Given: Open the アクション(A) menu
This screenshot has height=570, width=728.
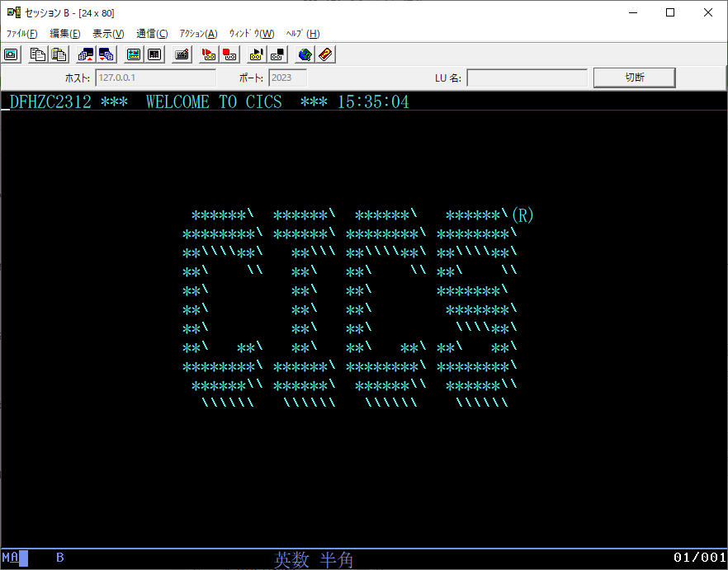Looking at the screenshot, I should click(x=198, y=34).
